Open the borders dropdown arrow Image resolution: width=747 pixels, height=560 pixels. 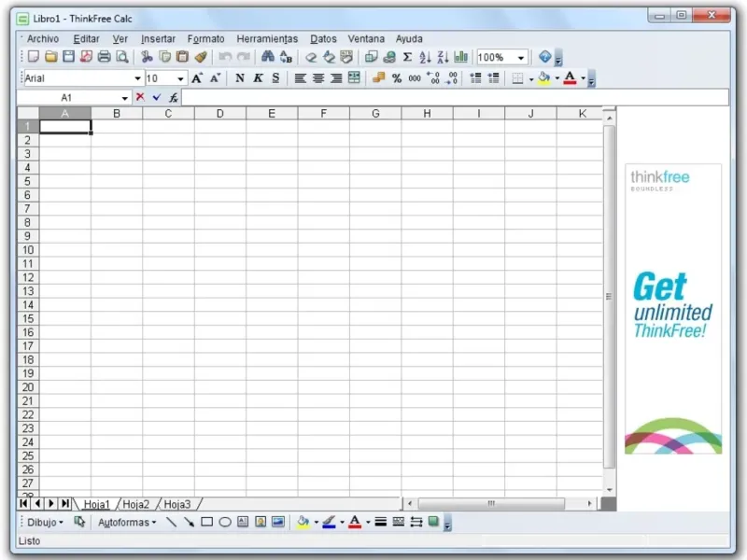531,78
